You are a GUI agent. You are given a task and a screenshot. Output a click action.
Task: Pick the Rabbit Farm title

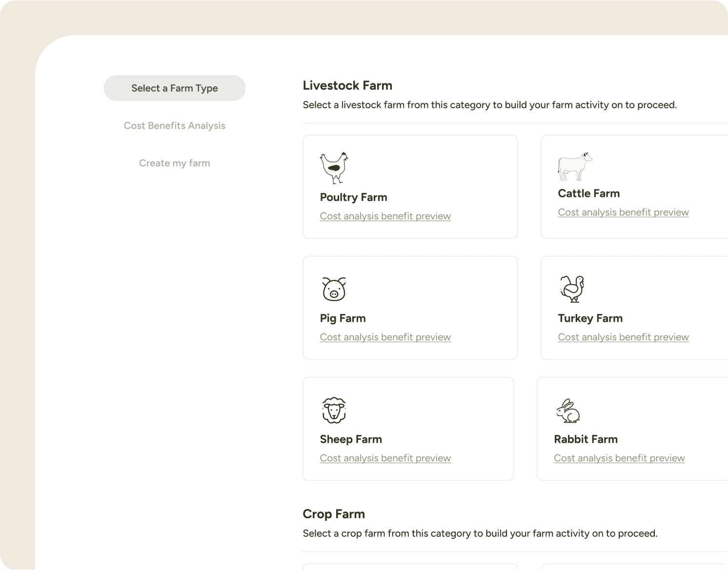[x=586, y=439]
